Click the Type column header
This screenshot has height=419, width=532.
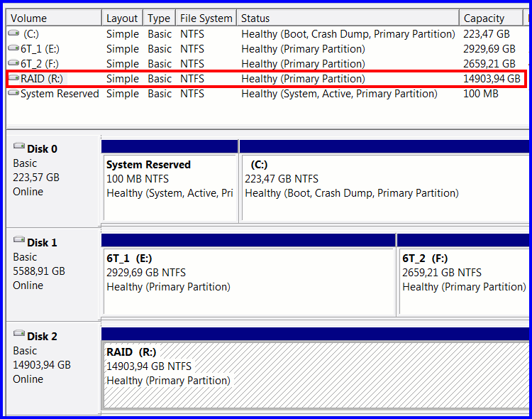coord(159,18)
